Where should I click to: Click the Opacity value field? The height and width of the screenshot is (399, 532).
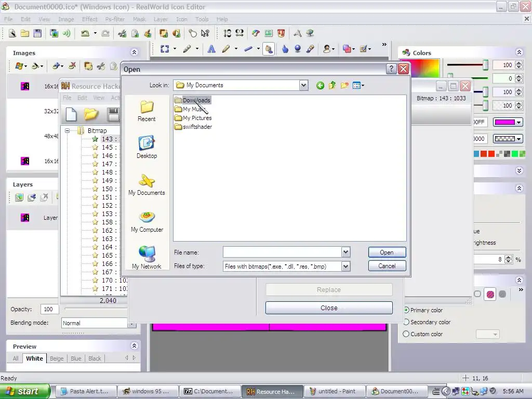49,309
